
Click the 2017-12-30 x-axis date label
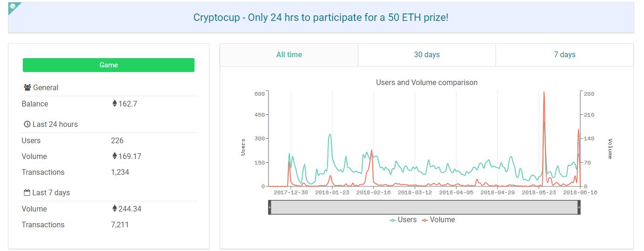pyautogui.click(x=291, y=192)
